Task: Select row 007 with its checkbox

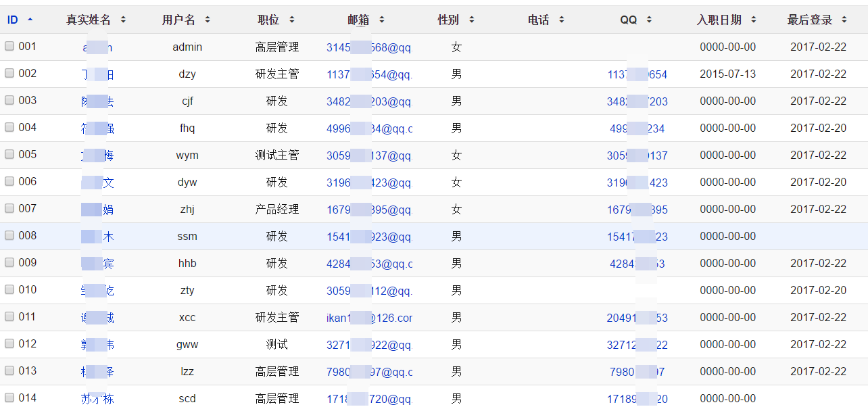Action: pos(9,209)
